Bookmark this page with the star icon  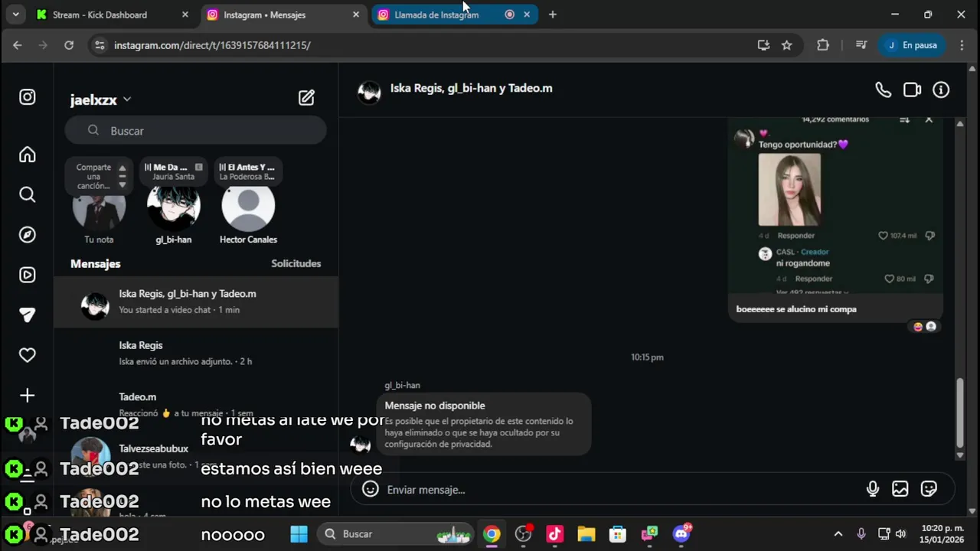pyautogui.click(x=786, y=45)
